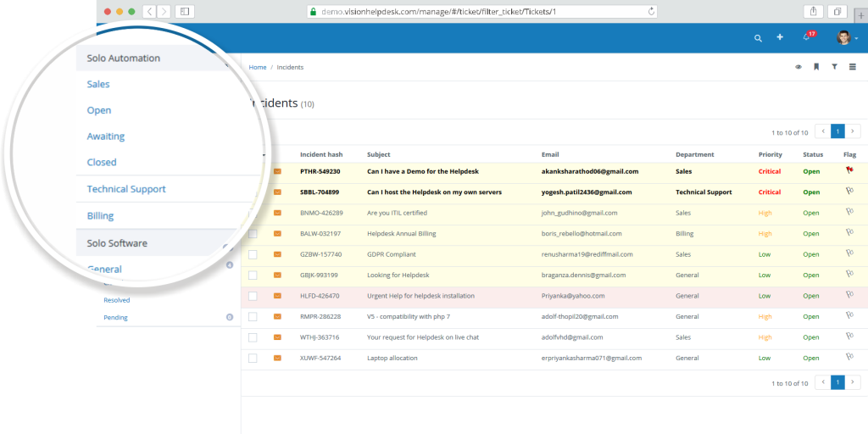
Task: Click the bookmark icon above the incident list
Action: (x=816, y=67)
